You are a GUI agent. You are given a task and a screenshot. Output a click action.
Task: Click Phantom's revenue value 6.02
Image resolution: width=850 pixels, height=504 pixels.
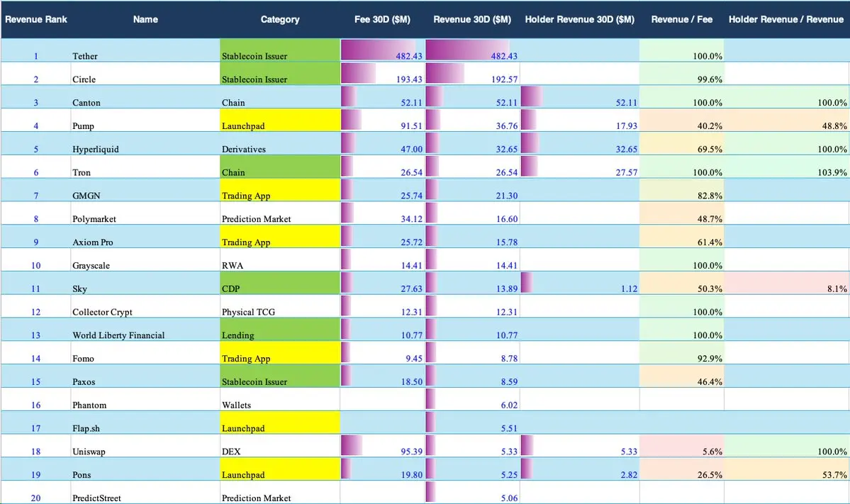point(509,405)
